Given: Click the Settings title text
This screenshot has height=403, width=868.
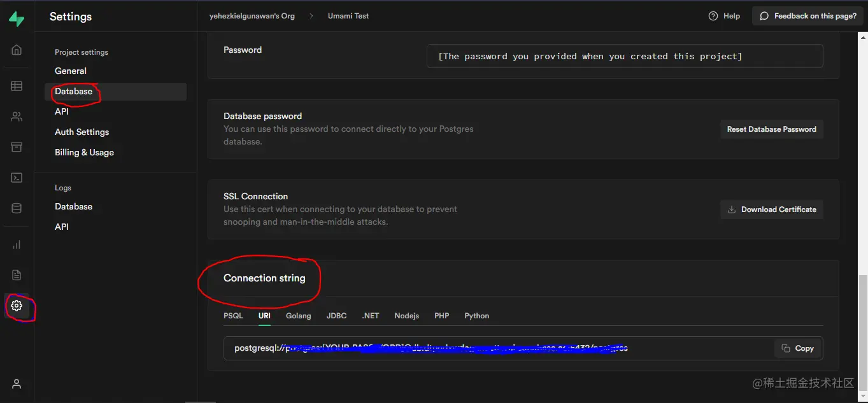Looking at the screenshot, I should [71, 17].
